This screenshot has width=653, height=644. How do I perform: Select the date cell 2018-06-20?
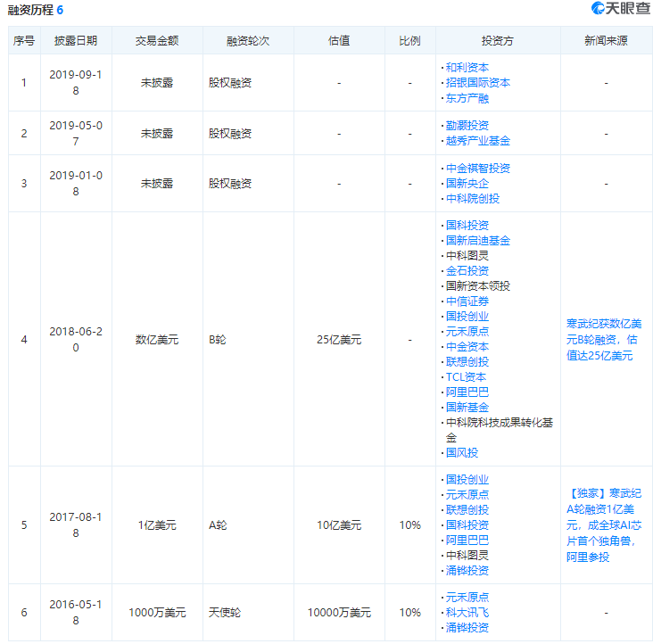[76, 339]
